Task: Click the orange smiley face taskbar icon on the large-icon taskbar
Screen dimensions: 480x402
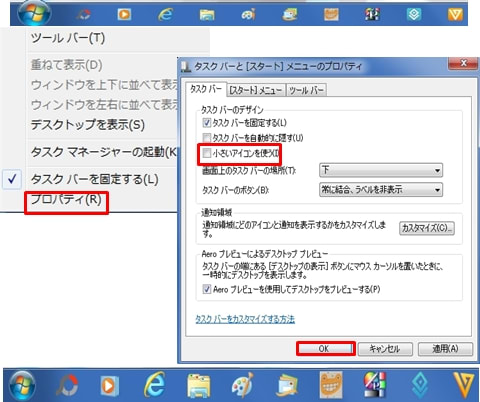Action: [x=331, y=385]
